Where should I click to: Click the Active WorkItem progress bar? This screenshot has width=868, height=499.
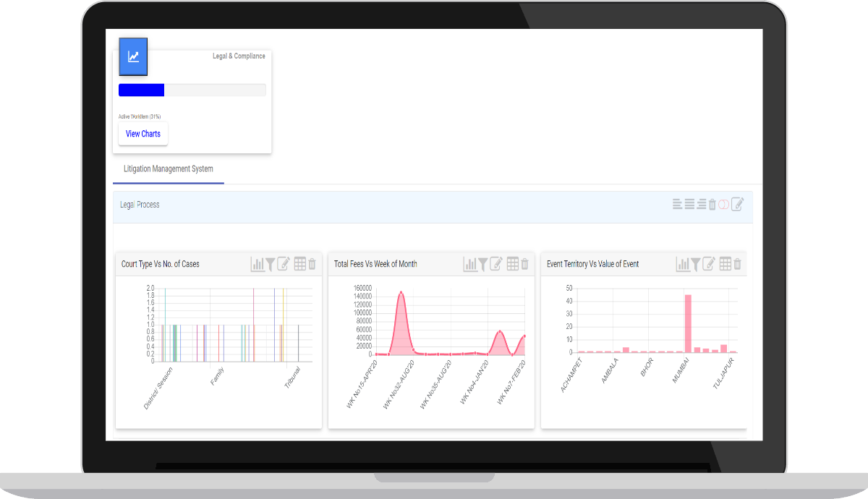click(x=192, y=90)
